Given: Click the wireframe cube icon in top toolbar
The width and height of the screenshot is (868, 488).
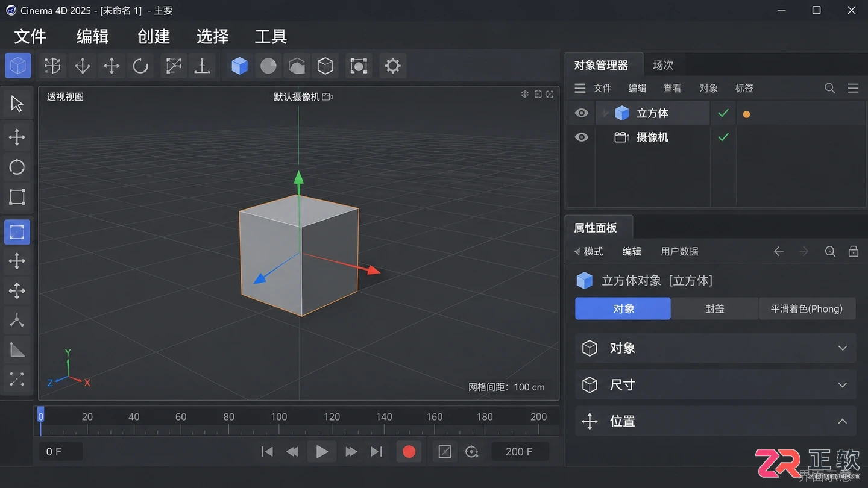Looking at the screenshot, I should coord(325,66).
